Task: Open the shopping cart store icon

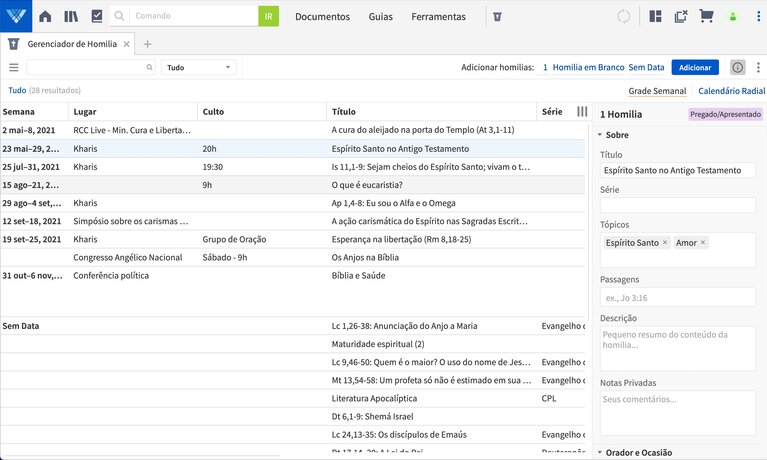Action: coord(706,16)
